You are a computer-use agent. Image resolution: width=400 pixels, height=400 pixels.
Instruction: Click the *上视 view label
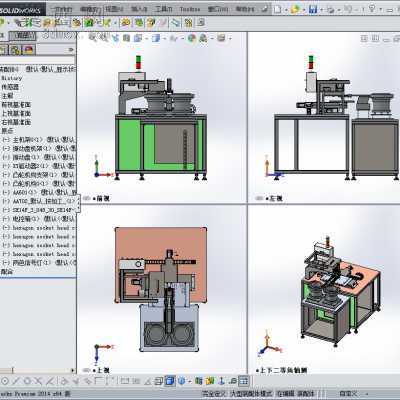tap(101, 370)
